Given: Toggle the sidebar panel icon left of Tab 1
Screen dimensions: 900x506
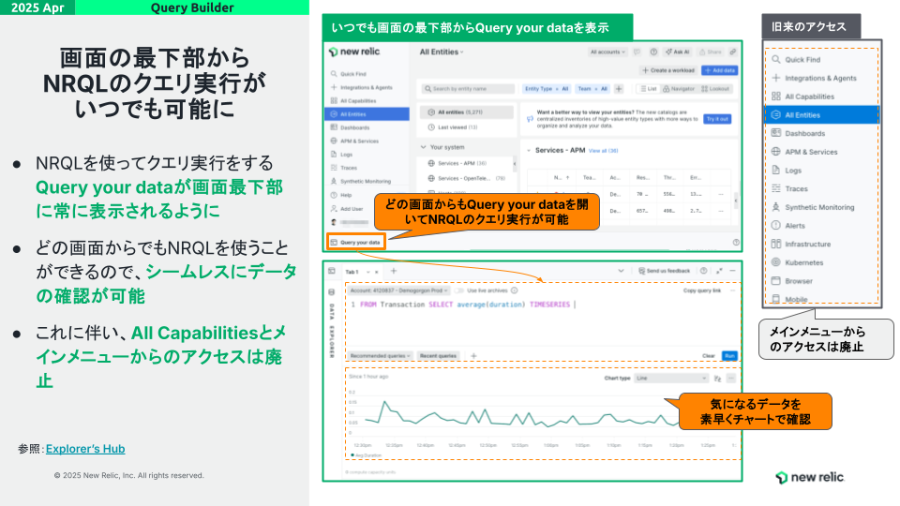Looking at the screenshot, I should [x=331, y=271].
